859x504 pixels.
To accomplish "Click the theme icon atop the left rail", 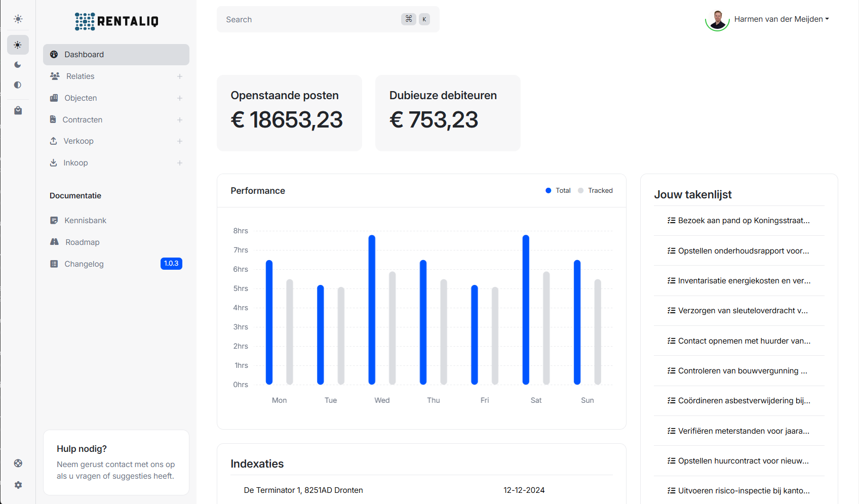I will pyautogui.click(x=18, y=19).
